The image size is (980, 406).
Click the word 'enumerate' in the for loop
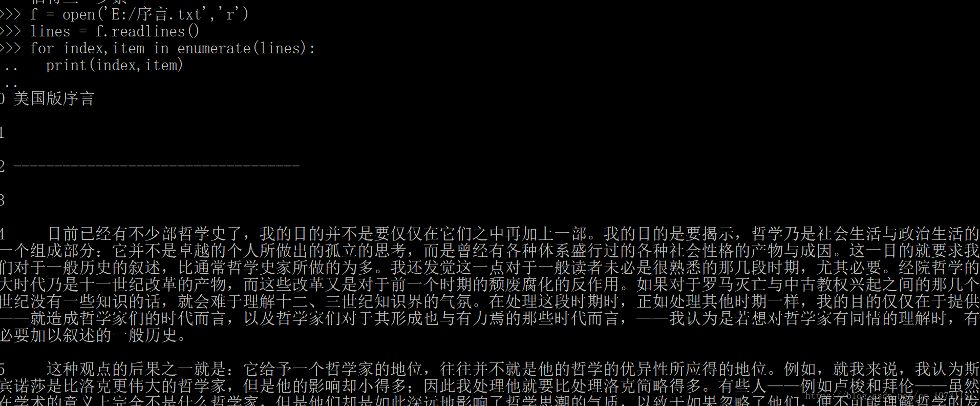pos(214,49)
